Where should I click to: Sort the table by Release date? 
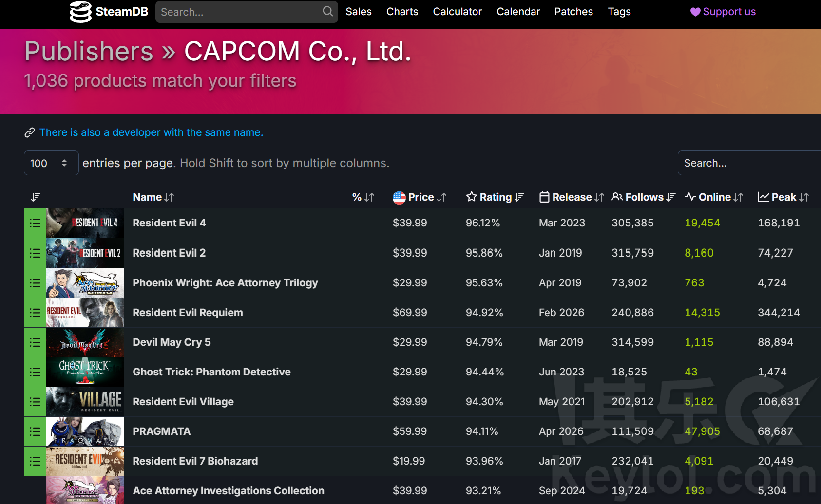pos(572,197)
